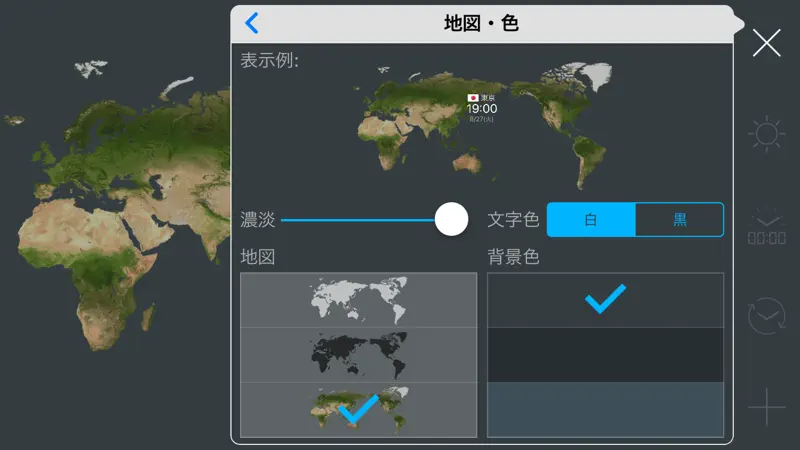Select white 白 text color
This screenshot has height=450, width=800.
coord(591,220)
